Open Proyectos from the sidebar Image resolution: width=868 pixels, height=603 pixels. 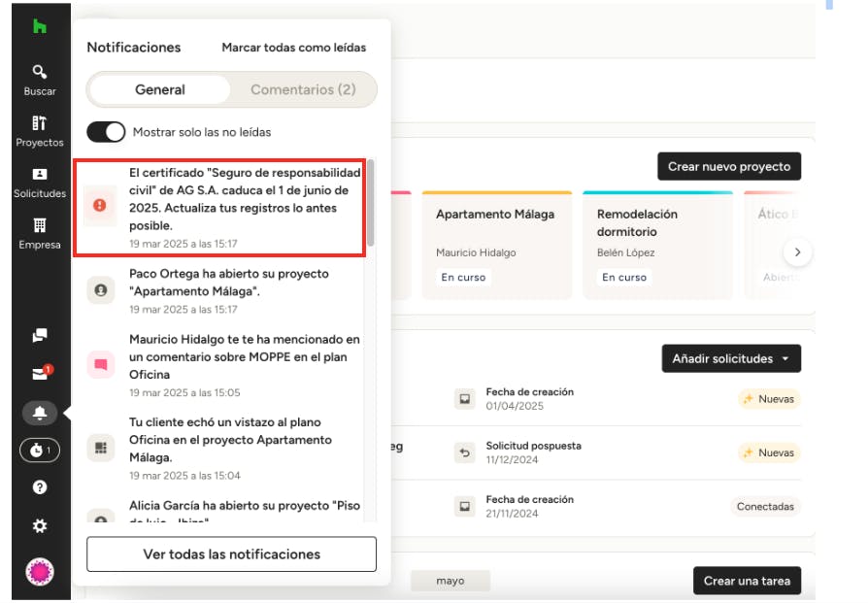pyautogui.click(x=40, y=131)
